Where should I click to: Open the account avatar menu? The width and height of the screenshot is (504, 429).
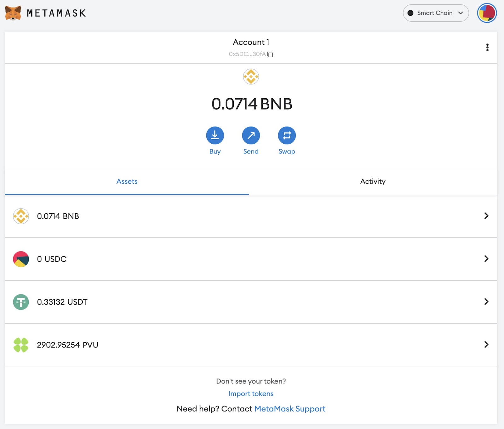click(x=487, y=13)
